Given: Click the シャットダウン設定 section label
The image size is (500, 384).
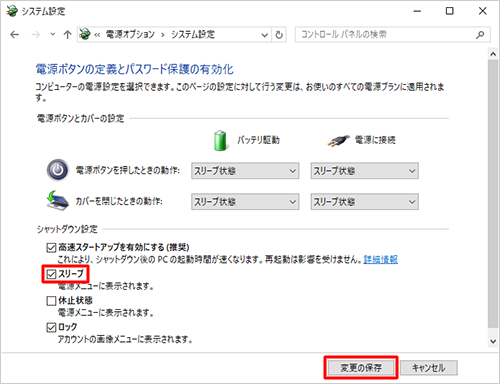Looking at the screenshot, I should (67, 229).
